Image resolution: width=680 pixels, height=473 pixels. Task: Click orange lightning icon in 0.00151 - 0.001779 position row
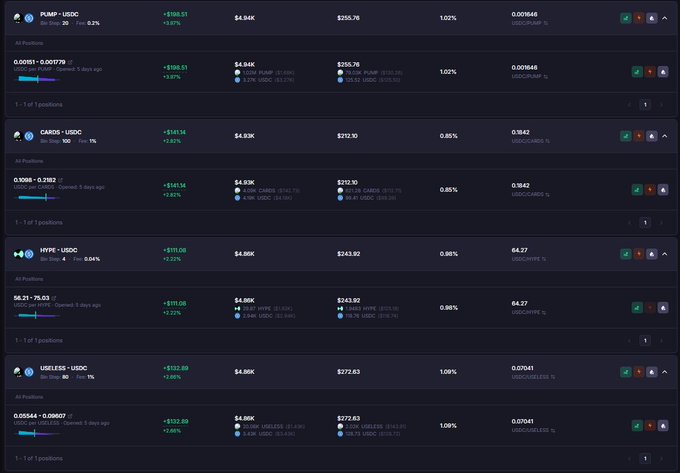point(650,72)
